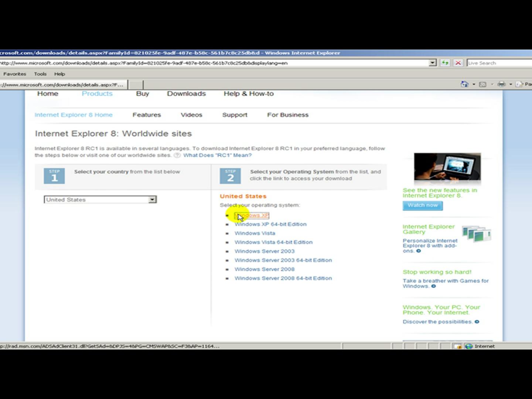532x399 pixels.
Task: Open the Tools menu
Action: pos(40,74)
